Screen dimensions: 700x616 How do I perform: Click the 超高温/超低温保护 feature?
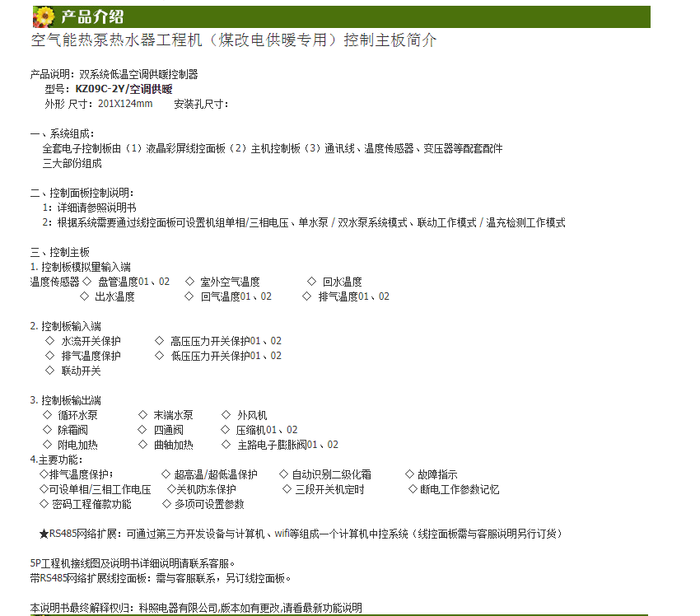pos(216,474)
